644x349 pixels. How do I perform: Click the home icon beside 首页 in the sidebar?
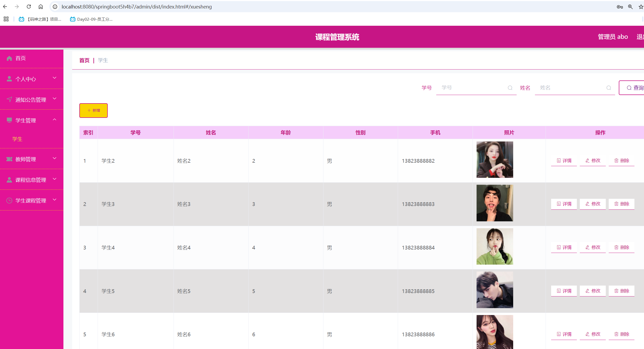[9, 58]
